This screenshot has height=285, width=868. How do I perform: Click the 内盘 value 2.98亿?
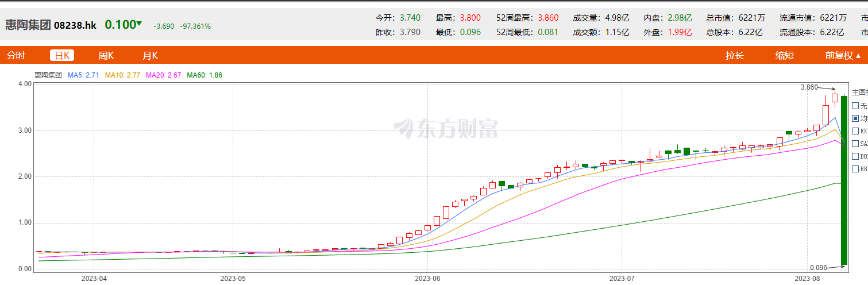coord(679,18)
